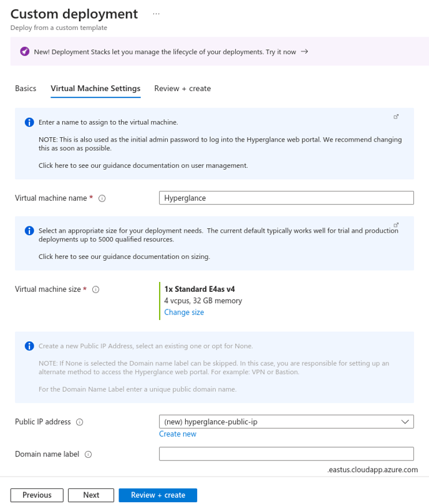Click the Change size link
Viewport: 429px width, 504px height.
click(184, 312)
